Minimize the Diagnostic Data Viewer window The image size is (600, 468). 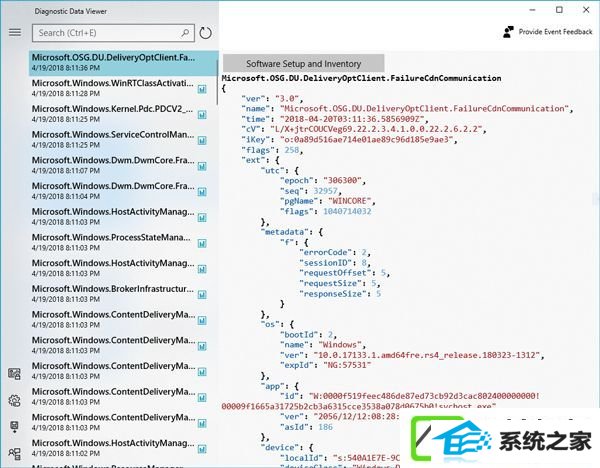[x=532, y=10]
